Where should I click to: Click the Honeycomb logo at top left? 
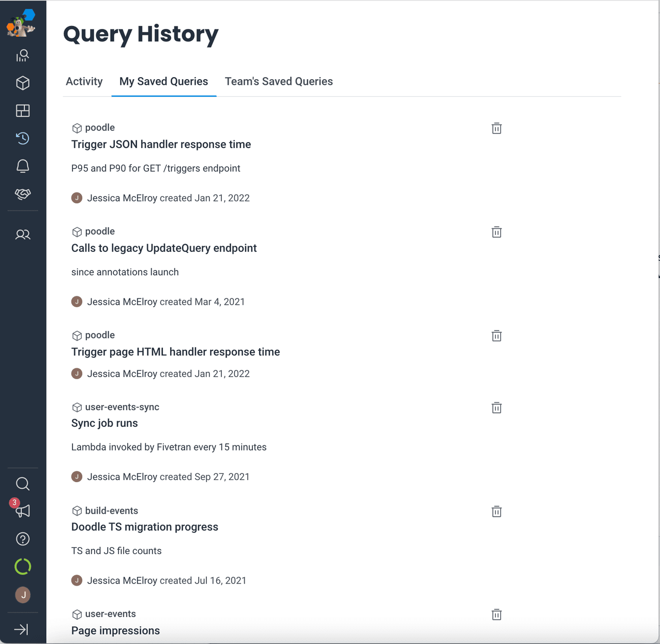tap(22, 24)
